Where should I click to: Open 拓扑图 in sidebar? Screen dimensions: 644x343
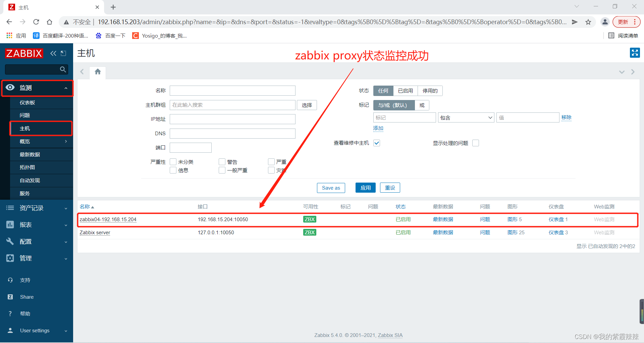pyautogui.click(x=41, y=167)
